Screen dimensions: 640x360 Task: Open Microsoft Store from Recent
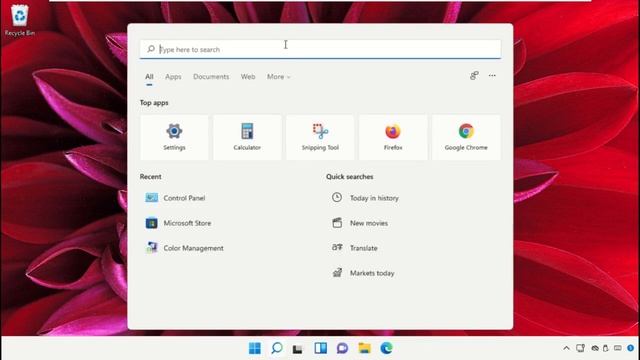pyautogui.click(x=178, y=223)
